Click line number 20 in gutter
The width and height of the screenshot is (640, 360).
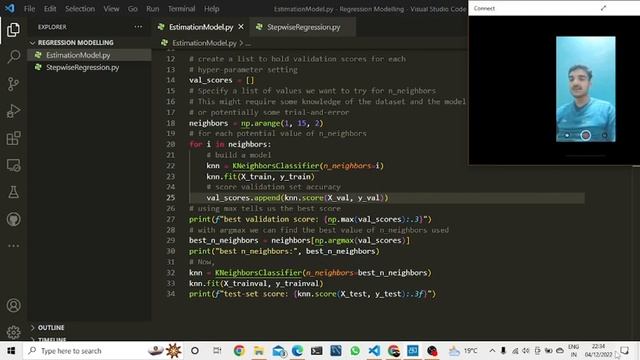coord(171,144)
